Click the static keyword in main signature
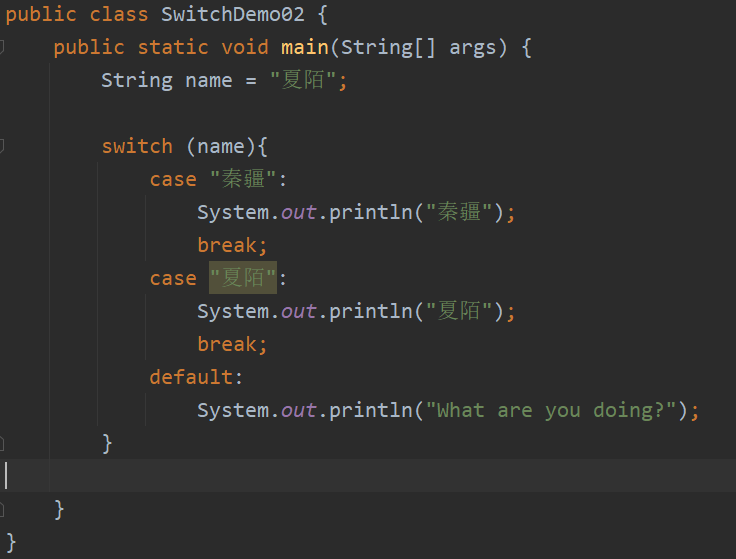The width and height of the screenshot is (736, 559). click(x=173, y=47)
